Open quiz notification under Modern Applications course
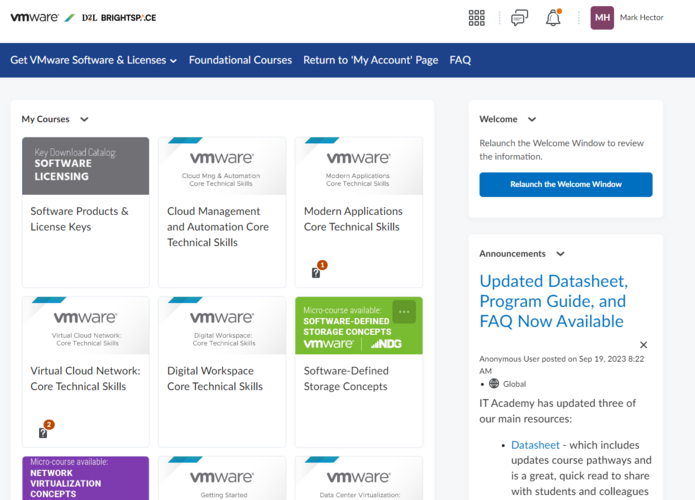The height and width of the screenshot is (500, 695). pos(317,271)
